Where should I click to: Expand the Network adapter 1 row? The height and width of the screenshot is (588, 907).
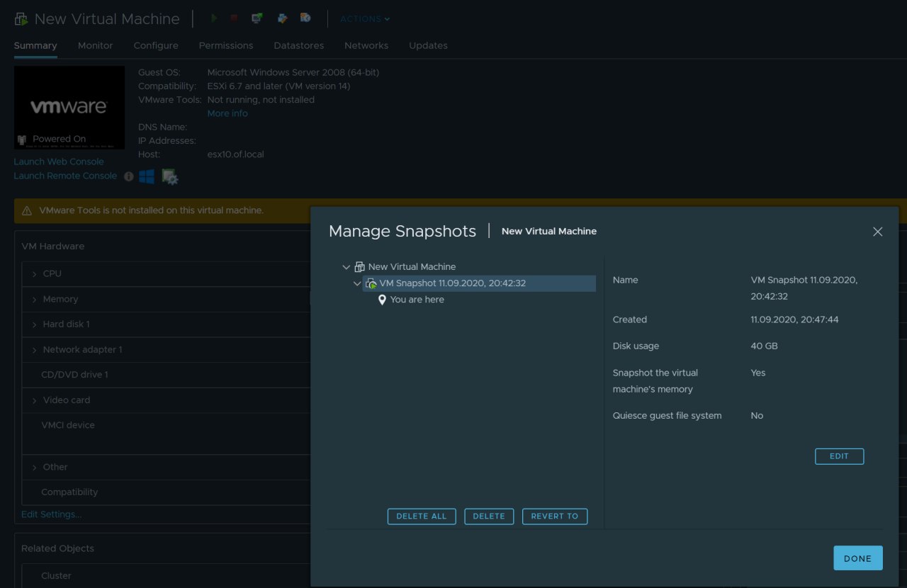click(34, 350)
